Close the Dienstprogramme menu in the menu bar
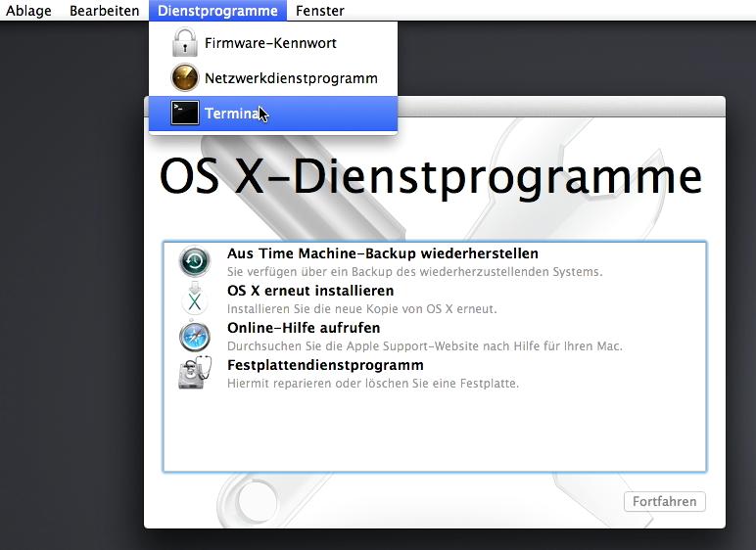Viewport: 756px width, 550px height. click(217, 11)
